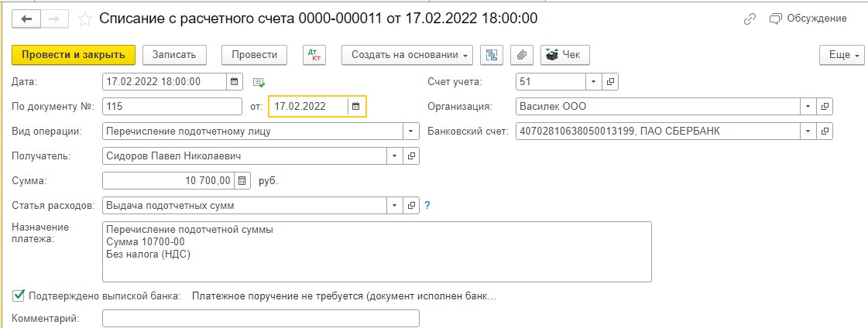Copy document link chain icon

750,19
